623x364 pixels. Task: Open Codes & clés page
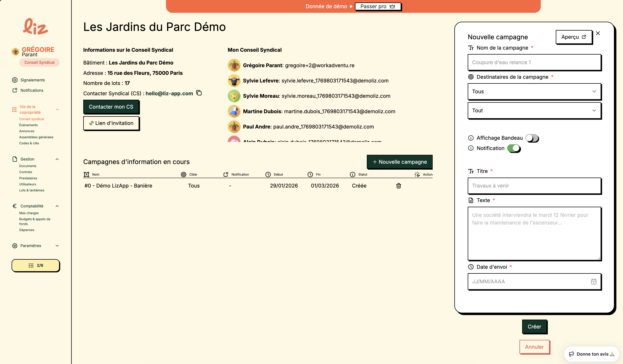point(29,143)
